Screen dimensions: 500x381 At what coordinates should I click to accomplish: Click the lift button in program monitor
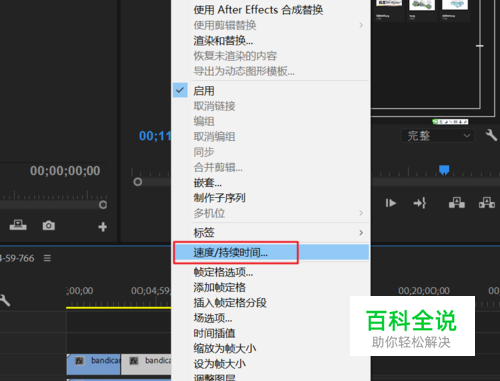point(457,203)
